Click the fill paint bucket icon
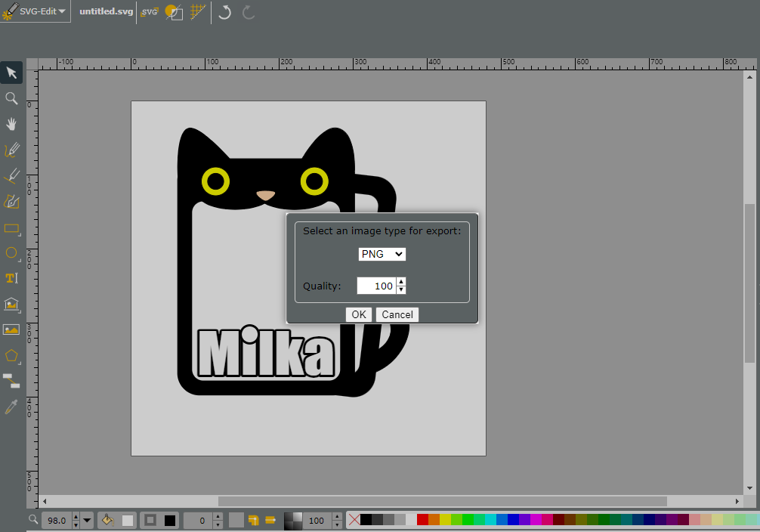 pos(107,521)
